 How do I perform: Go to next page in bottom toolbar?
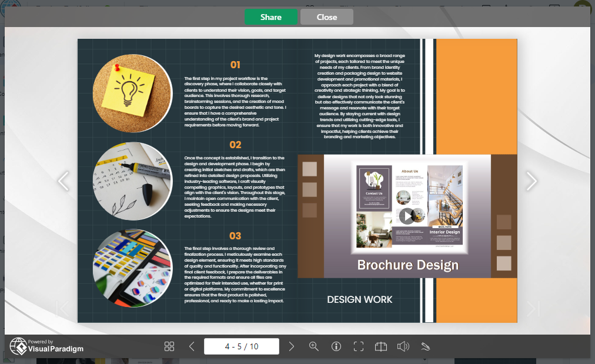point(292,346)
